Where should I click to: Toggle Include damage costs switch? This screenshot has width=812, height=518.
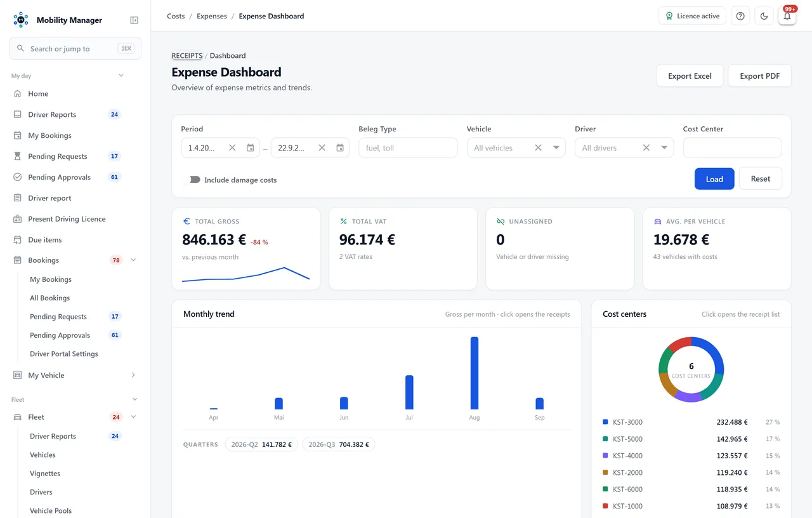(x=192, y=180)
